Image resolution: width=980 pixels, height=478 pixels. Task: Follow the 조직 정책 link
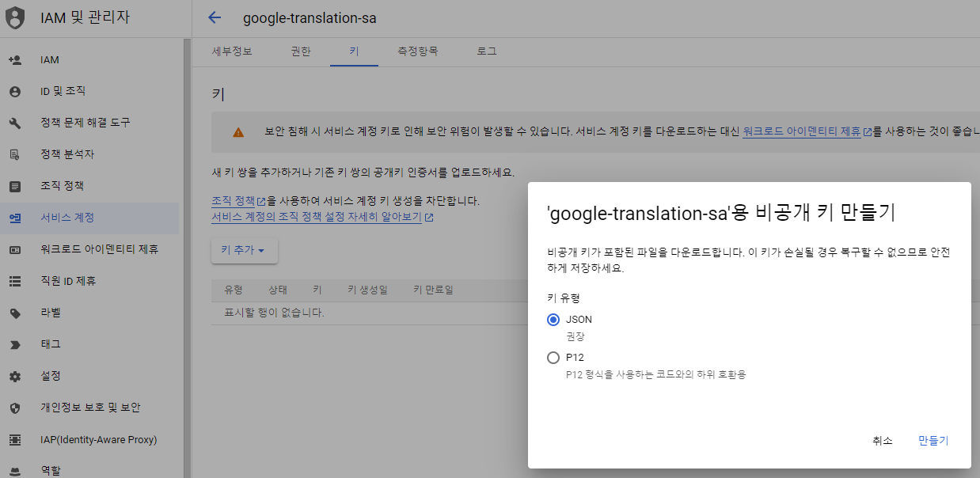234,202
